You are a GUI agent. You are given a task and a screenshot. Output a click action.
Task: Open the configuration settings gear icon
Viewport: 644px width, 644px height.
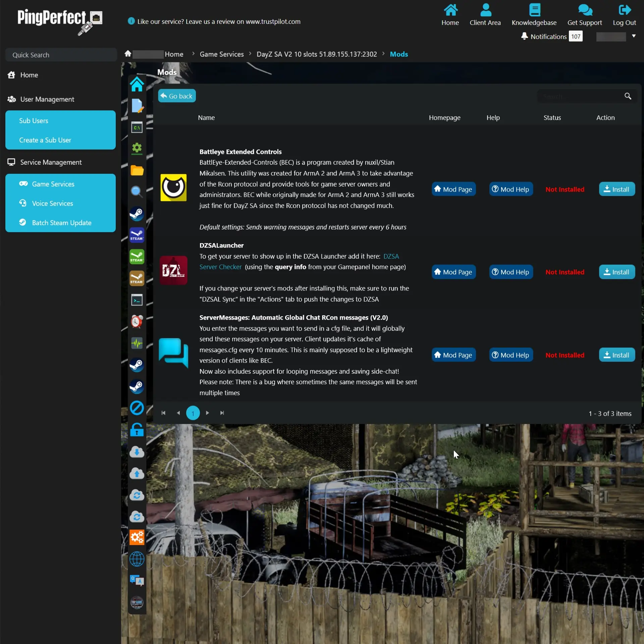click(x=137, y=149)
